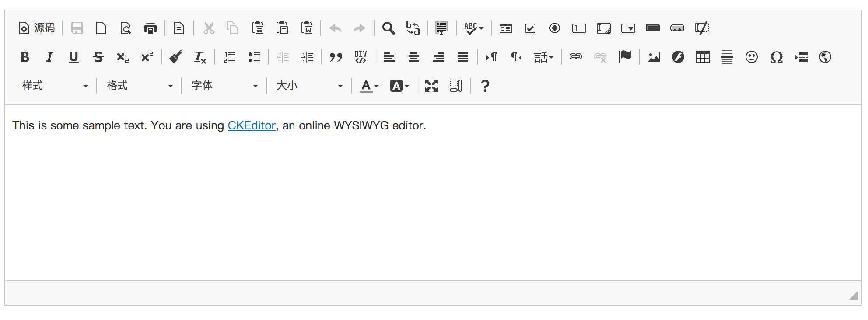Align text to the left
This screenshot has height=320, width=868.
(389, 57)
